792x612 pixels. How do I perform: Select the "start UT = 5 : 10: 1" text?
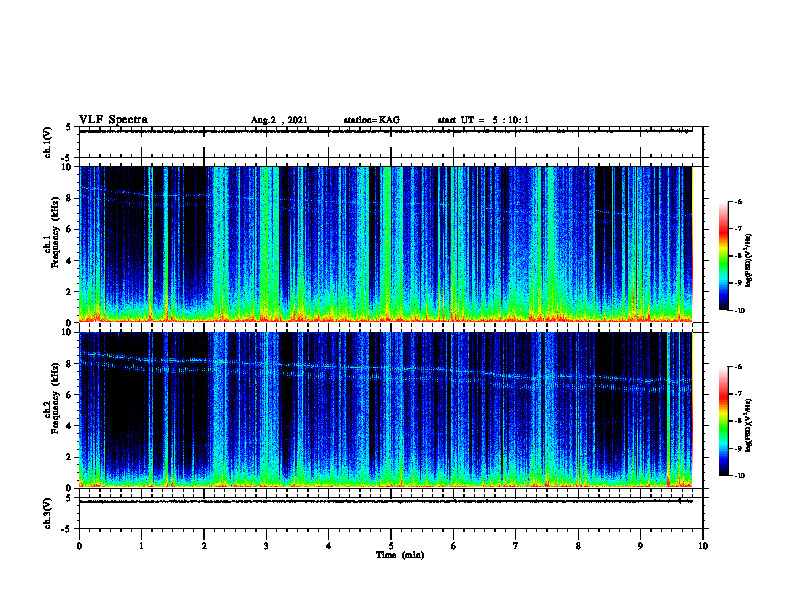pyautogui.click(x=483, y=120)
